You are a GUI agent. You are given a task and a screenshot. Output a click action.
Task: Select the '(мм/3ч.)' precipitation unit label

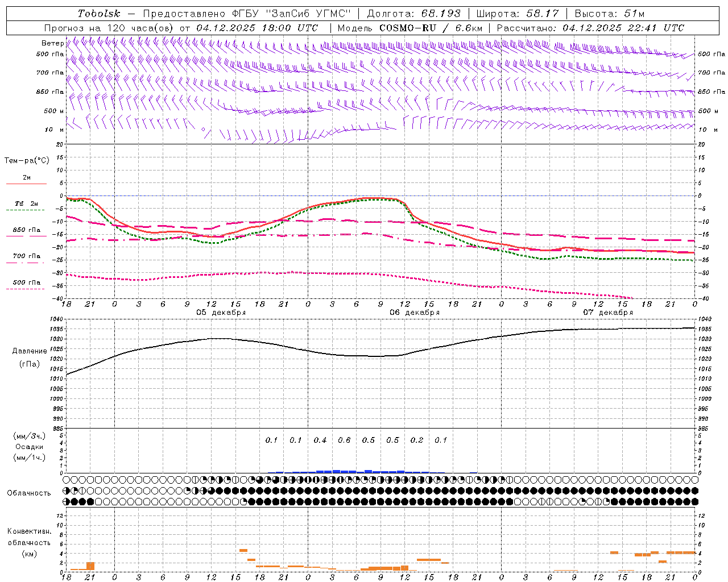point(30,436)
